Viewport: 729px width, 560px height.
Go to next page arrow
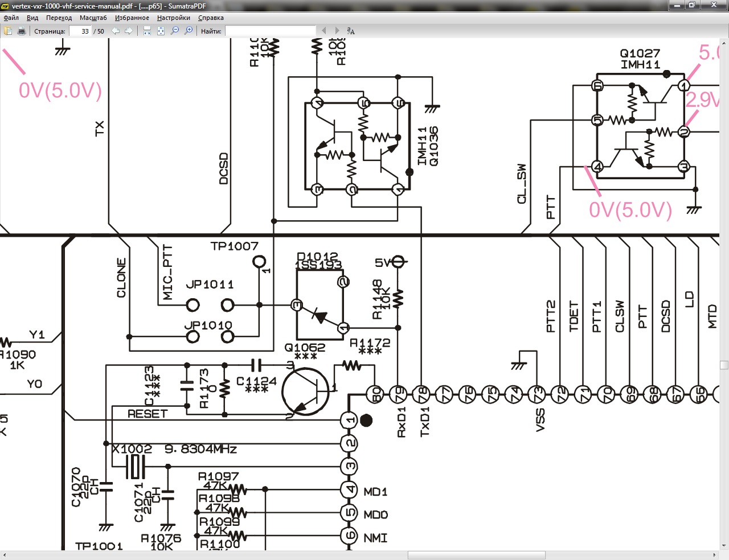[129, 31]
